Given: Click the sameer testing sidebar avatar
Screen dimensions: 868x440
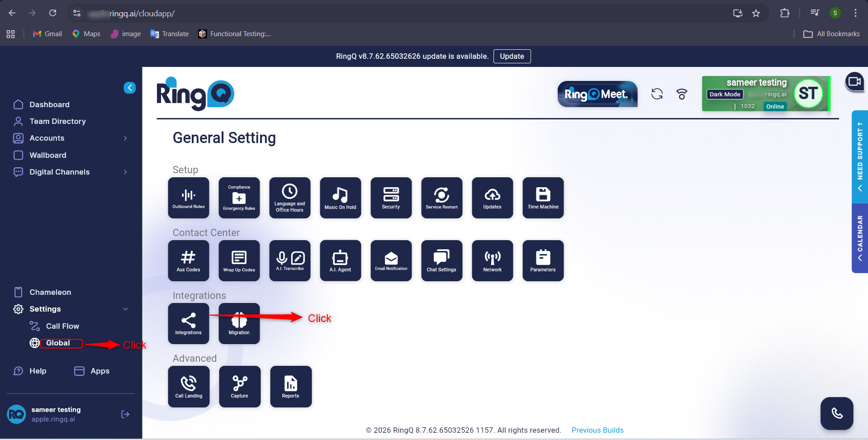Looking at the screenshot, I should (17, 414).
